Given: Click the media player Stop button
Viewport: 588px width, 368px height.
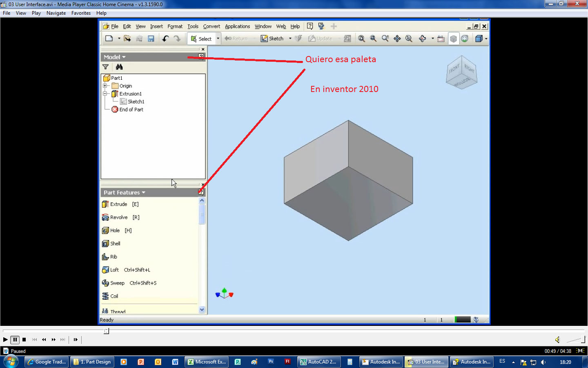Looking at the screenshot, I should pyautogui.click(x=24, y=339).
